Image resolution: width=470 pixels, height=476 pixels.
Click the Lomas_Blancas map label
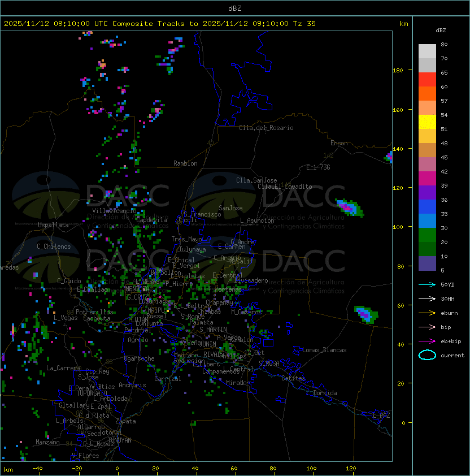point(324,350)
